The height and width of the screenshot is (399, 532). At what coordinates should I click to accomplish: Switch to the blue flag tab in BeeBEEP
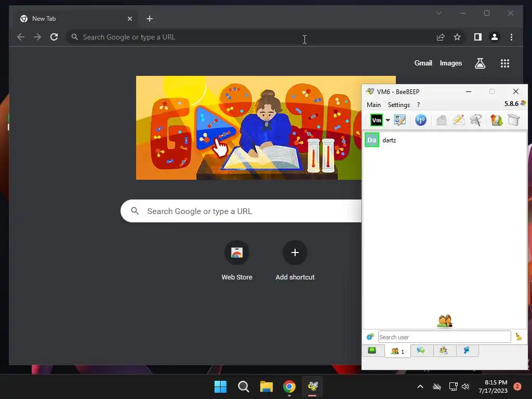(467, 351)
